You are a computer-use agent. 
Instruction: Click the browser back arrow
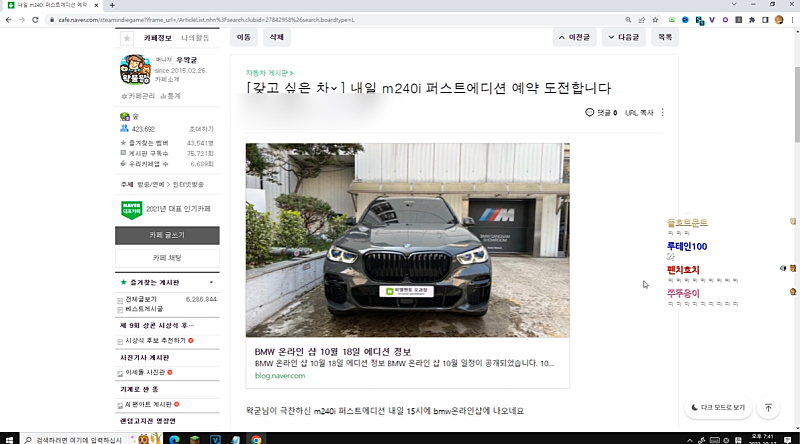click(x=9, y=20)
